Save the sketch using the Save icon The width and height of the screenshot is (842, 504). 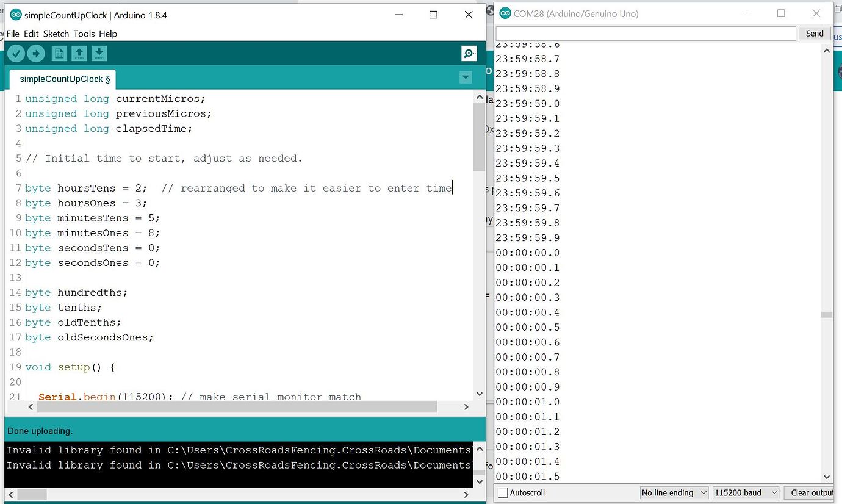tap(99, 53)
